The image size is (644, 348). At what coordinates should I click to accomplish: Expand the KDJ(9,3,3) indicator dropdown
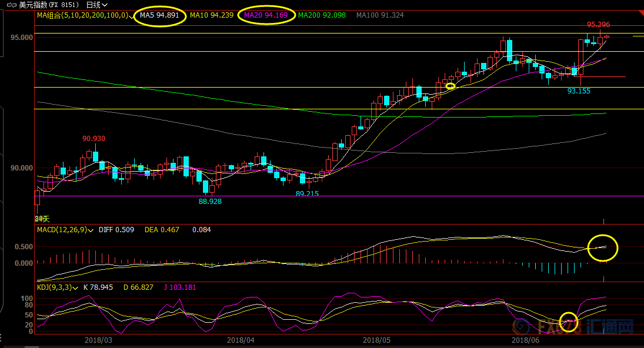click(x=75, y=287)
